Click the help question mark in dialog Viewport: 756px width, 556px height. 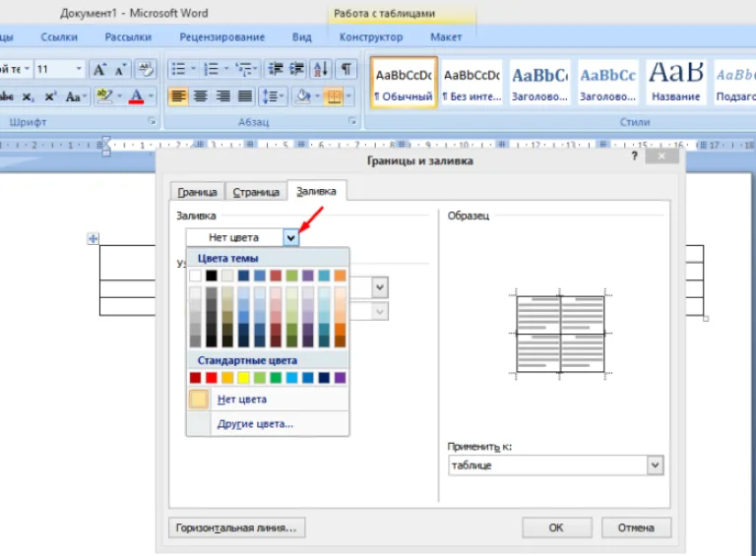pyautogui.click(x=634, y=156)
